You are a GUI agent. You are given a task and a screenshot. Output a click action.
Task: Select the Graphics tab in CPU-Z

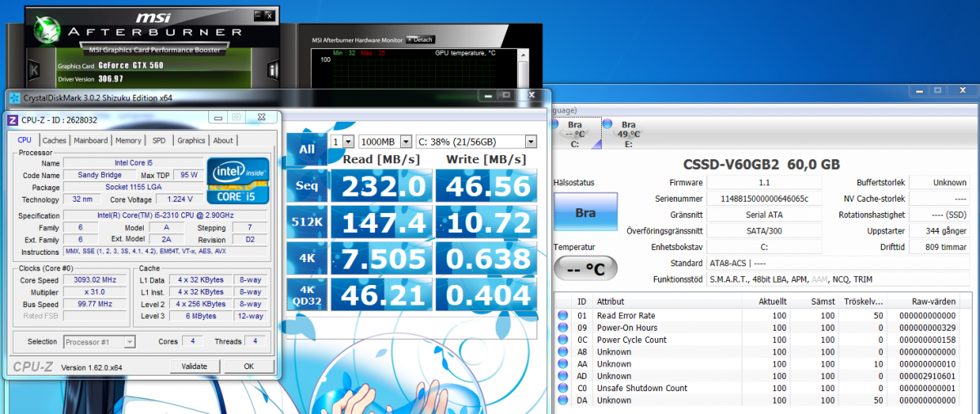pyautogui.click(x=191, y=140)
